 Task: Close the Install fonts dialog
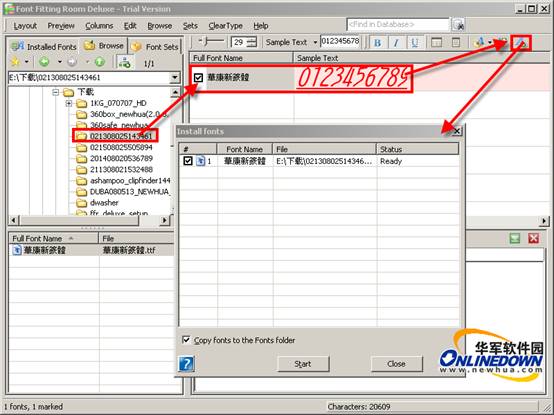pyautogui.click(x=457, y=131)
